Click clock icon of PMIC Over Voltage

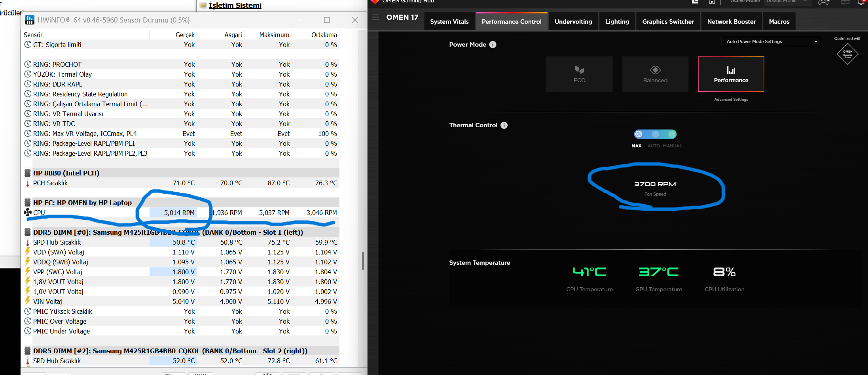pos(28,321)
